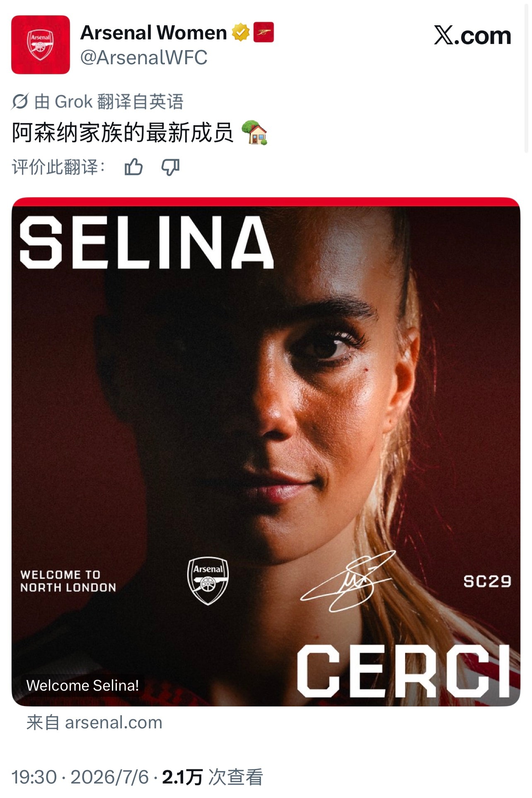Screen dimensions: 532x798
Task: Rate translation with thumbs down
Action: (170, 167)
